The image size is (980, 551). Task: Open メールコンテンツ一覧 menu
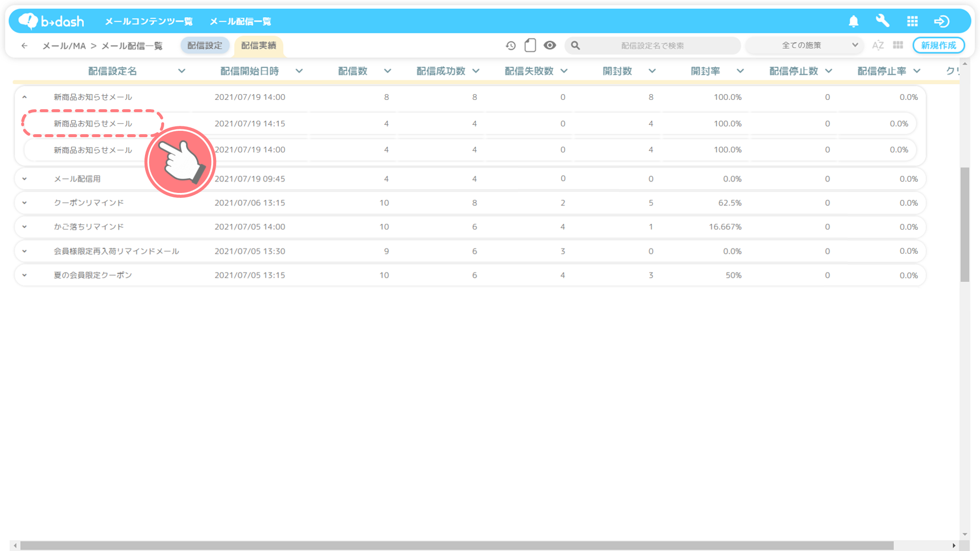coord(149,22)
